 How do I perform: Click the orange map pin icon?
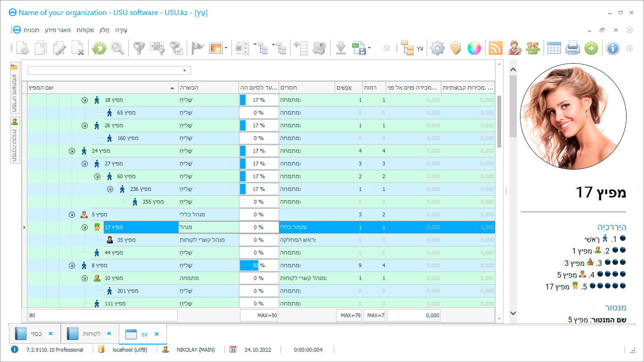(455, 48)
